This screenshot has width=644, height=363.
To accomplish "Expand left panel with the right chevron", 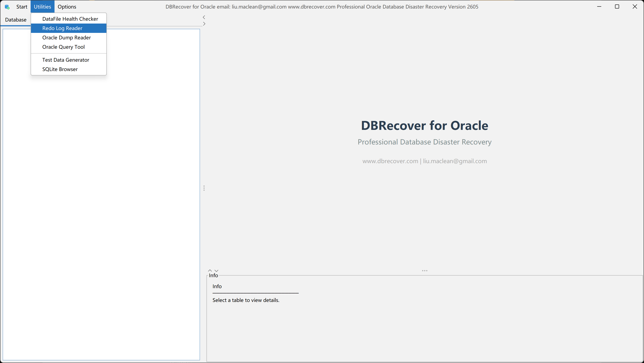I will [x=204, y=24].
